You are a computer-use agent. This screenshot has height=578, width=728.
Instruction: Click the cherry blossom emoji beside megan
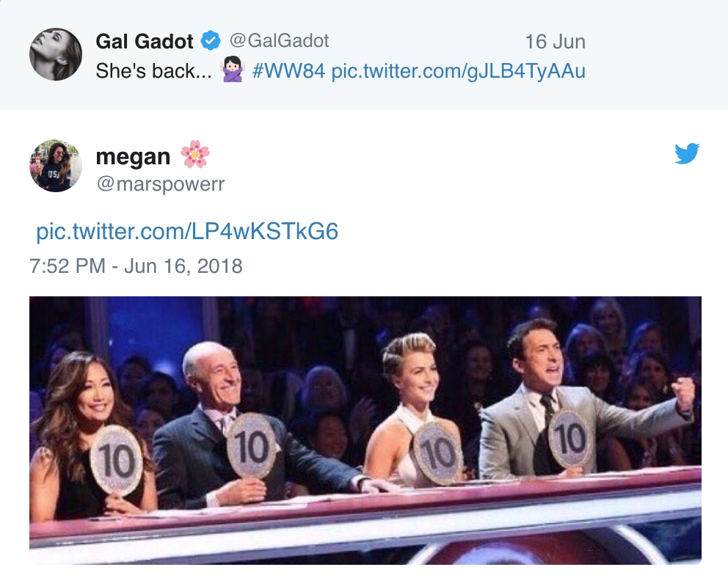[195, 155]
